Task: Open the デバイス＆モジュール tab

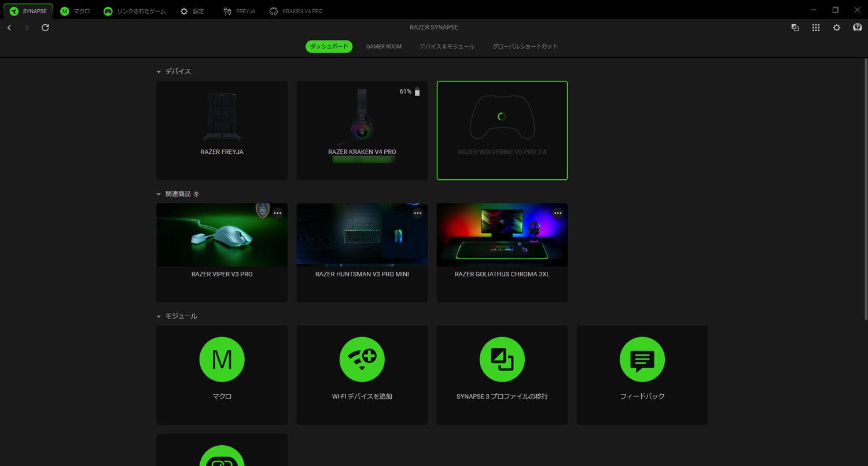Action: [447, 46]
